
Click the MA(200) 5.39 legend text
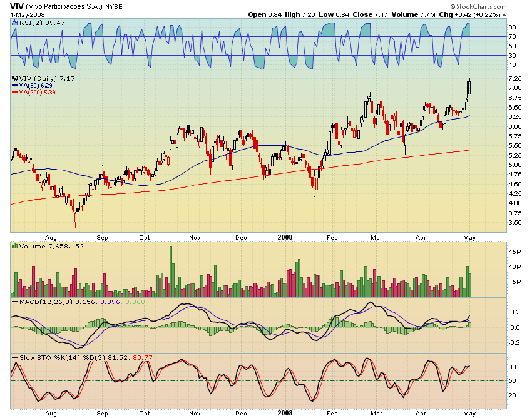pyautogui.click(x=37, y=92)
